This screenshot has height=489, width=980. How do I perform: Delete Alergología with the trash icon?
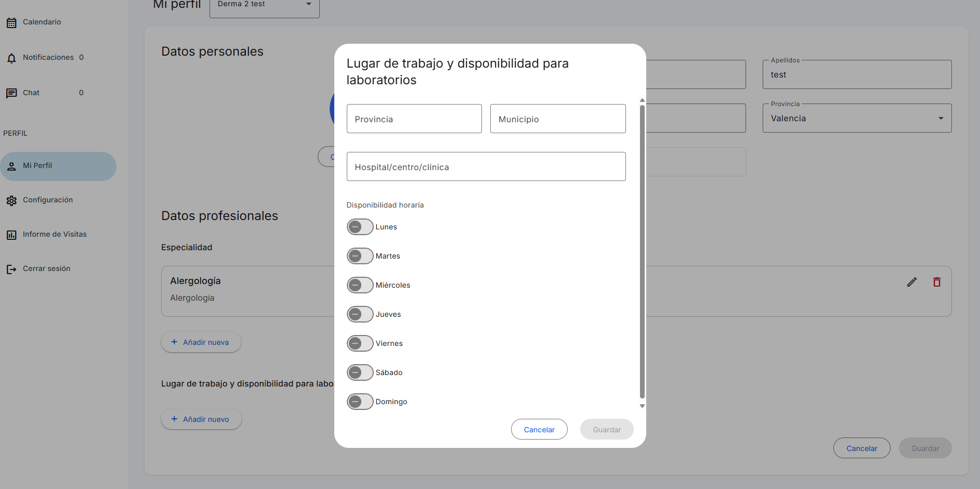pyautogui.click(x=937, y=282)
